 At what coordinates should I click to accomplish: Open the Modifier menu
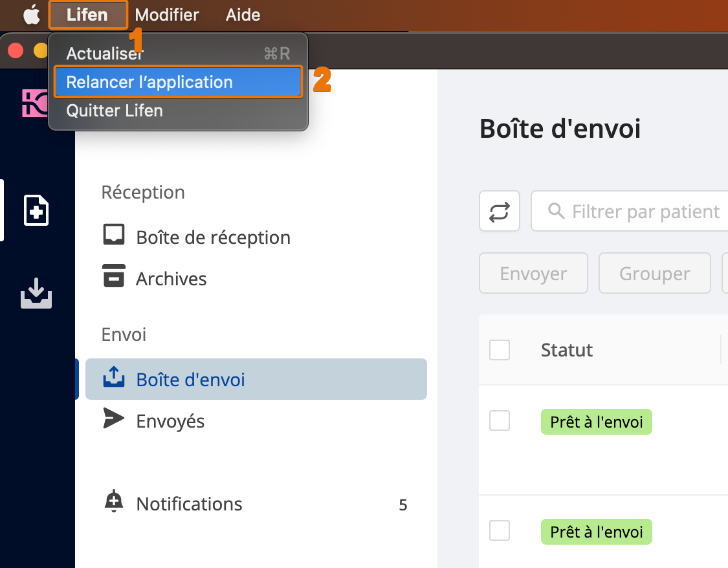167,15
